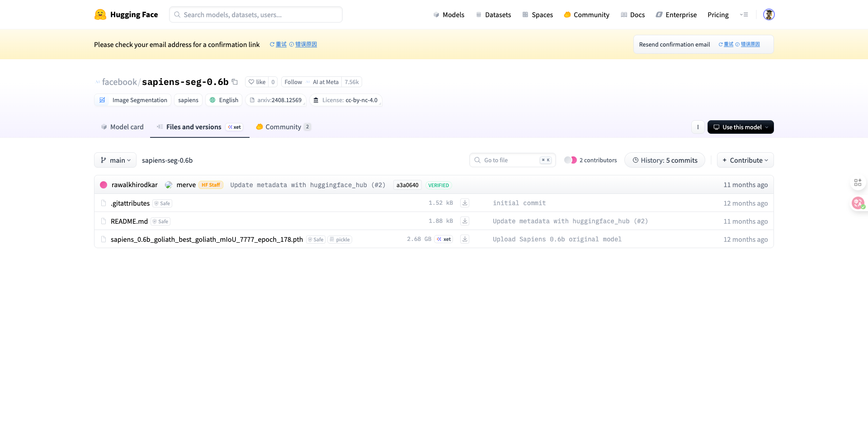Focus the search models, datasets, users field
This screenshot has width=868, height=433.
coord(256,14)
